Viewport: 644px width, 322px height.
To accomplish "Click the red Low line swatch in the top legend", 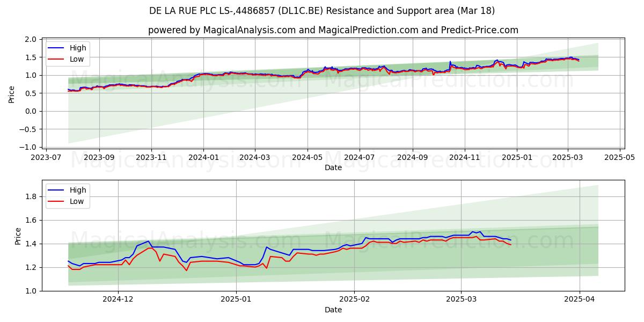I will point(56,60).
